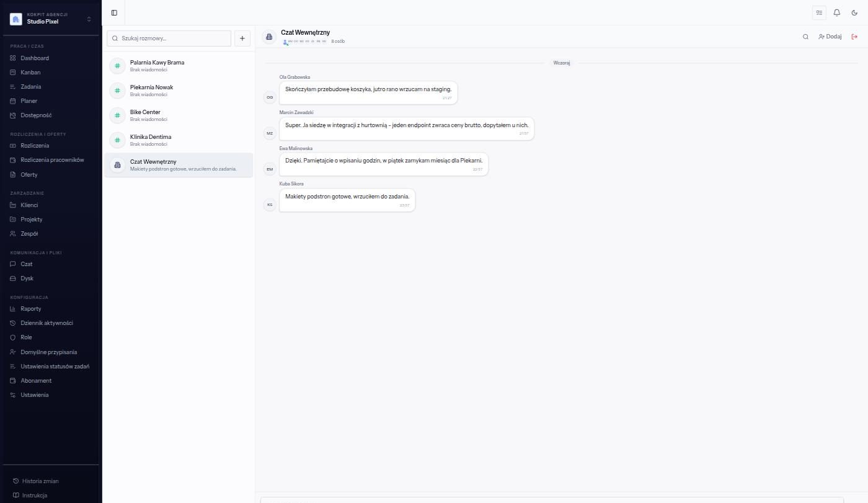Open Ustawienia in the sidebar
The height and width of the screenshot is (503, 868).
coord(51,395)
